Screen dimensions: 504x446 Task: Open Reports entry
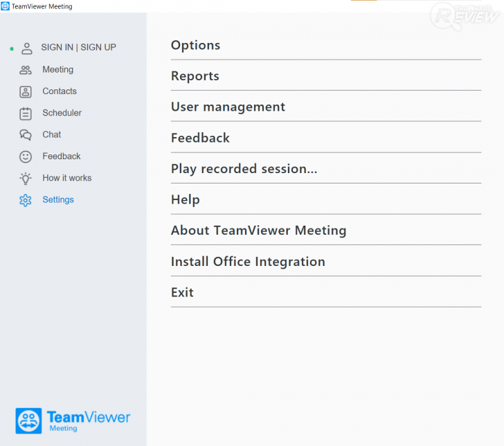(x=326, y=76)
